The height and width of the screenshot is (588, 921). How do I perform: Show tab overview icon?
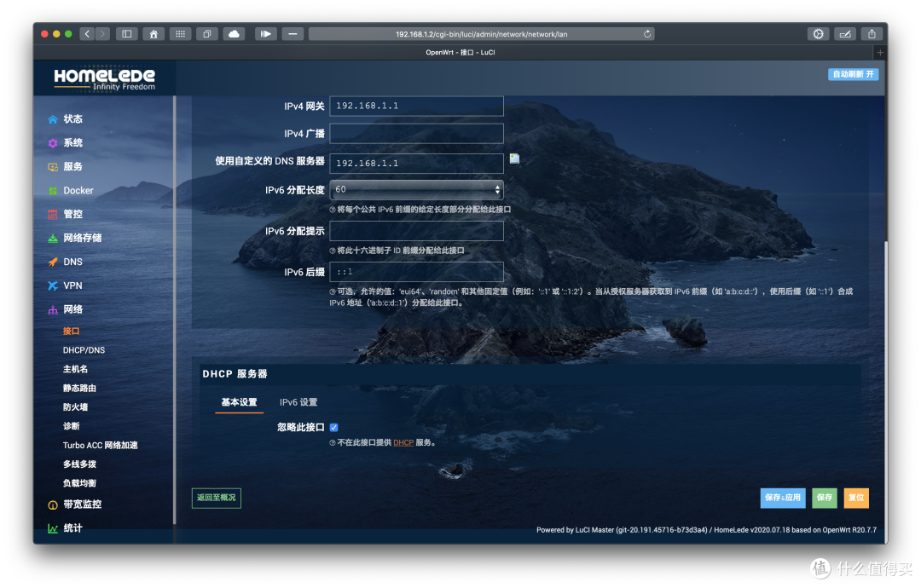point(206,34)
